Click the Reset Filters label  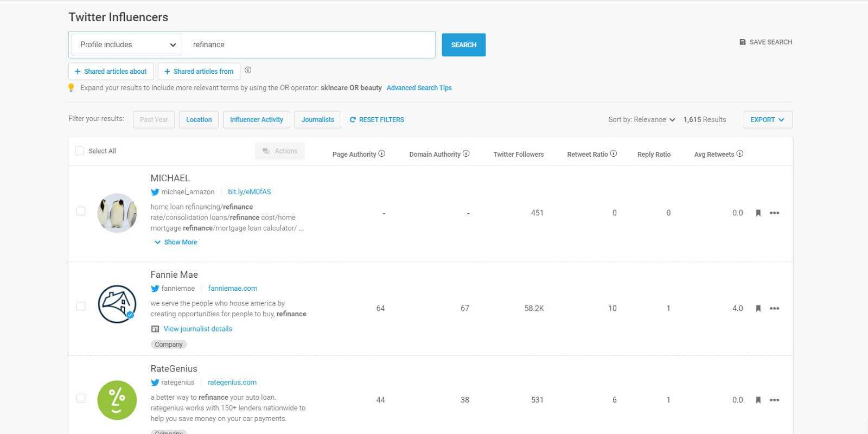(x=381, y=119)
